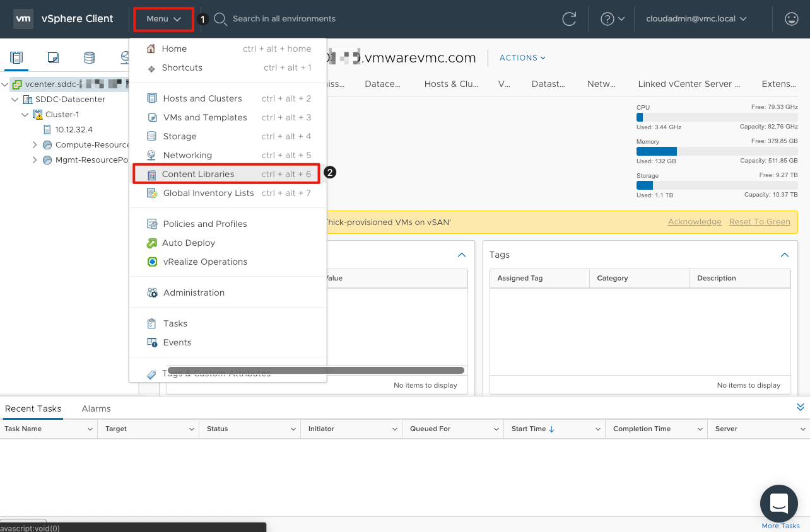The width and height of the screenshot is (810, 532).
Task: Open the help question mark menu
Action: point(612,19)
